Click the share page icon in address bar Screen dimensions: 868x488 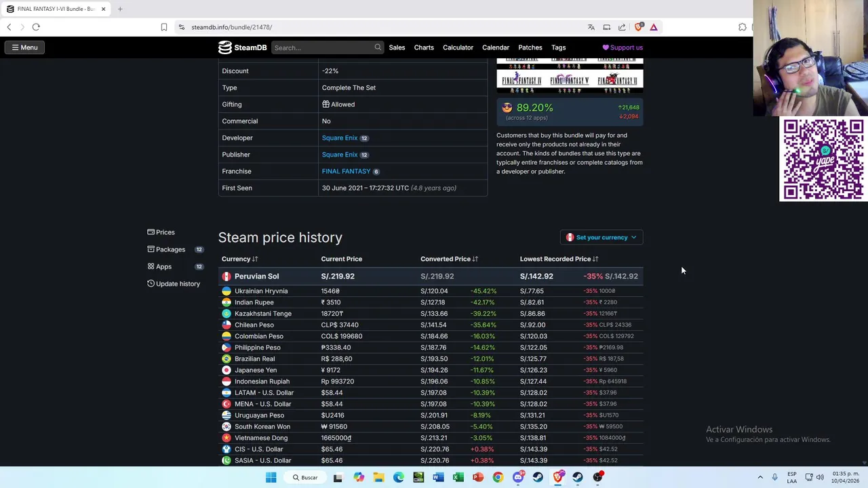(x=622, y=27)
